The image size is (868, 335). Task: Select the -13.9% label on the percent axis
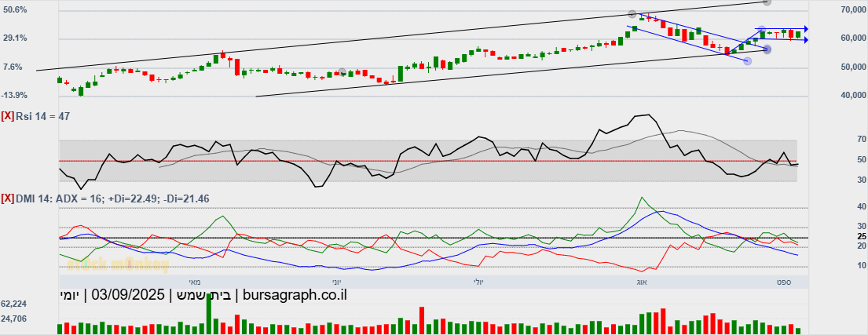pyautogui.click(x=14, y=96)
